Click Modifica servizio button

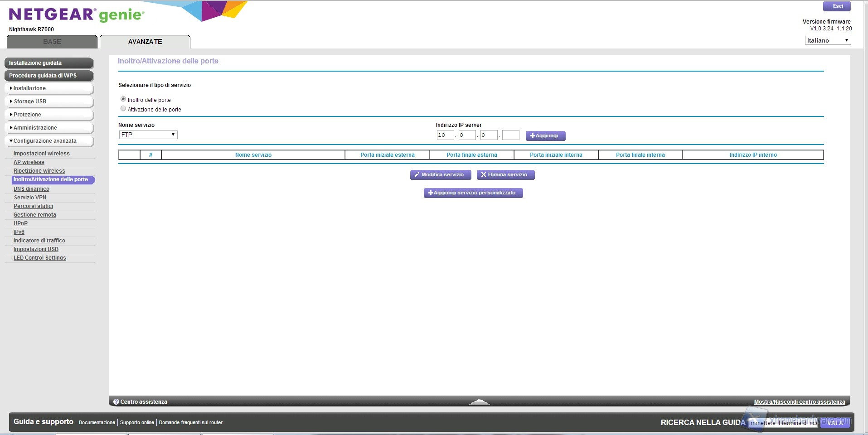pyautogui.click(x=440, y=175)
